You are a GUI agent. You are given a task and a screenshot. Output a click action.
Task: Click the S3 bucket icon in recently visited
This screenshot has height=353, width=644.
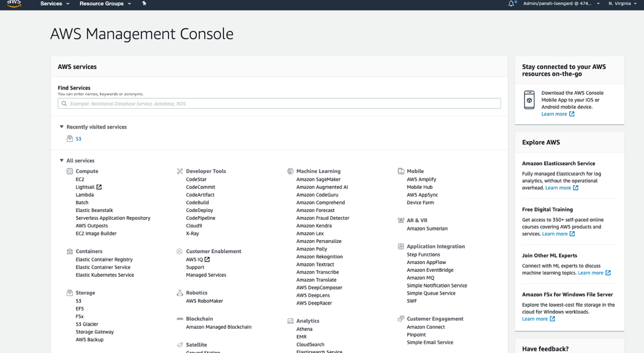70,138
